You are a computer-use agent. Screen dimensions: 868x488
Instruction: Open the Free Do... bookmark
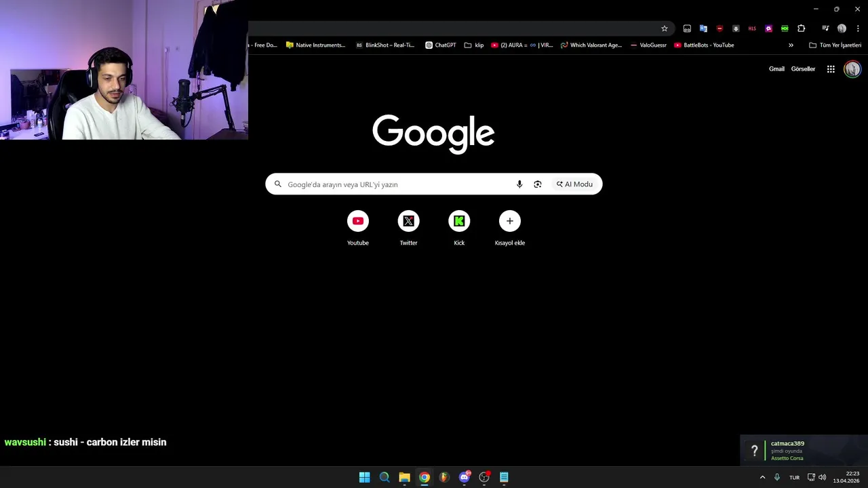coord(264,45)
